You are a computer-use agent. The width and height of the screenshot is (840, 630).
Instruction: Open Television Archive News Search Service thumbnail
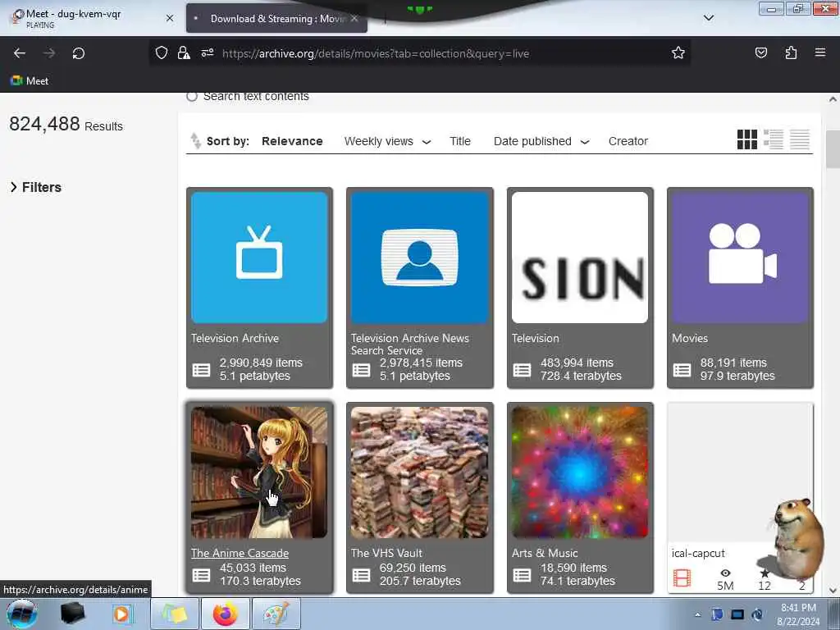pyautogui.click(x=419, y=257)
